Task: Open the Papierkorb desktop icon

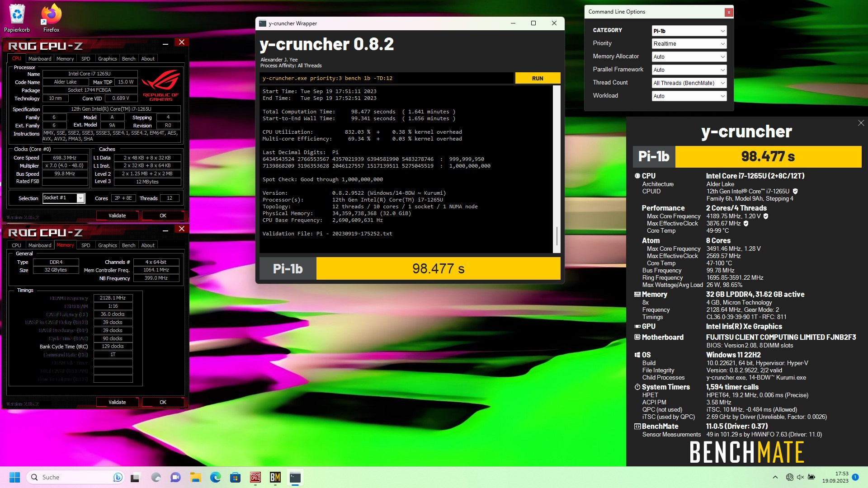Action: point(17,18)
